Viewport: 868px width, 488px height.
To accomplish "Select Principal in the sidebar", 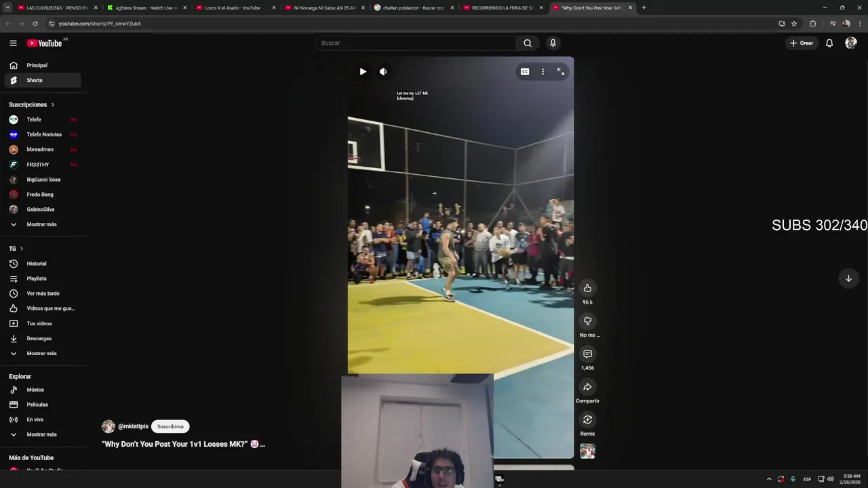I will coord(43,65).
